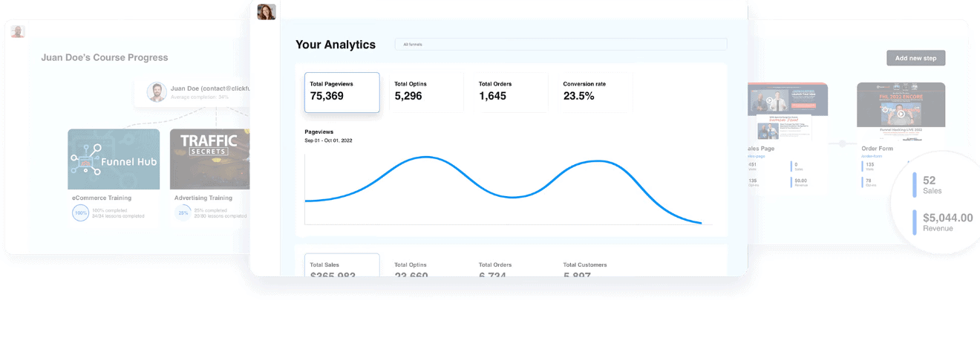Select the Total Pageviews metric card
This screenshot has width=980, height=344.
pos(342,92)
